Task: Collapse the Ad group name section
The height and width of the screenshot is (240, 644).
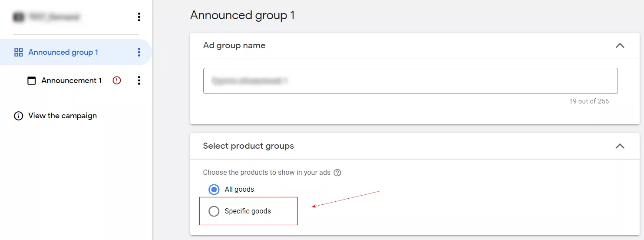Action: tap(620, 46)
